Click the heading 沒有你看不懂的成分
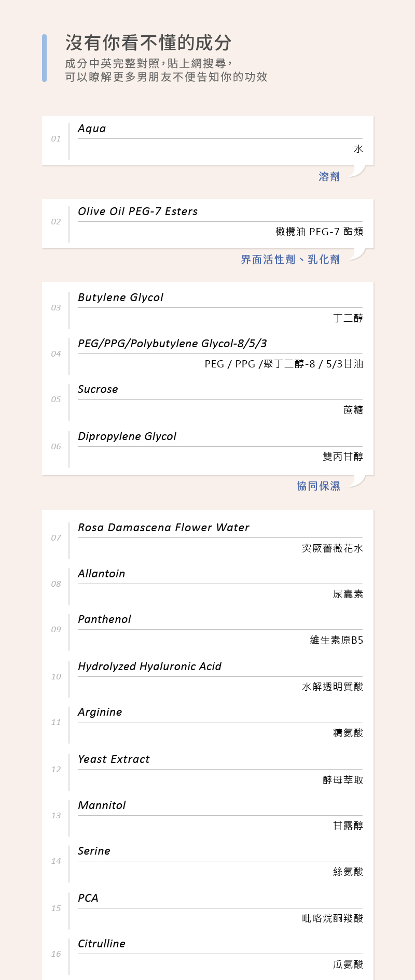The height and width of the screenshot is (980, 415). 148,43
